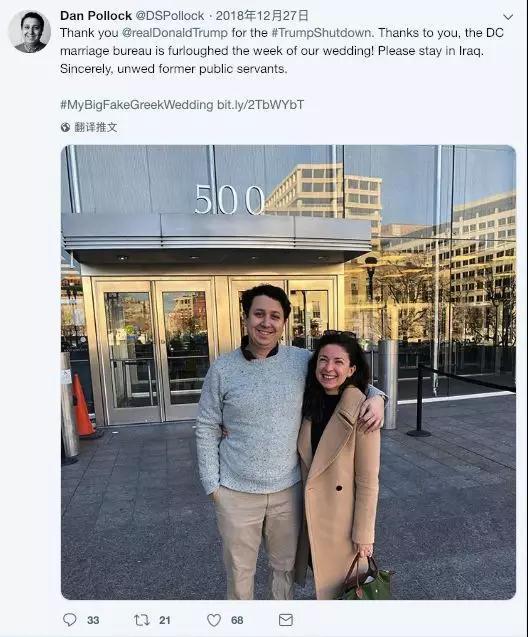This screenshot has height=637, width=528.
Task: Open Dan Pollock's profile avatar
Action: click(29, 32)
